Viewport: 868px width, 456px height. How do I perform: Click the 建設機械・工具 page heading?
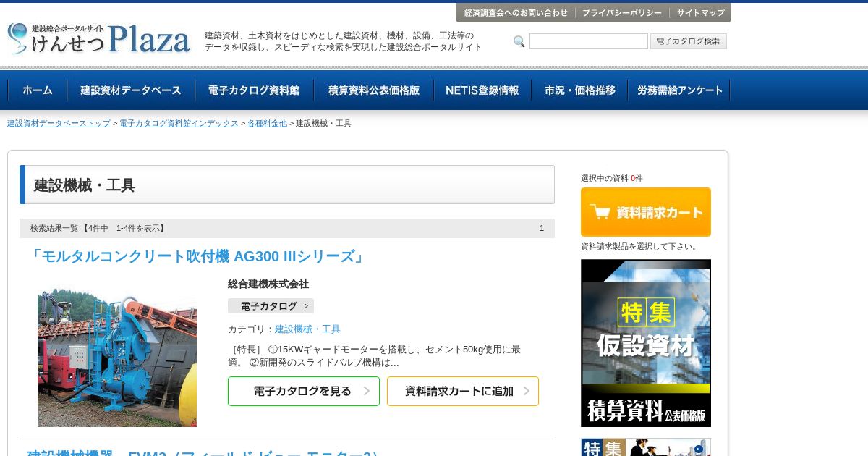click(x=85, y=185)
